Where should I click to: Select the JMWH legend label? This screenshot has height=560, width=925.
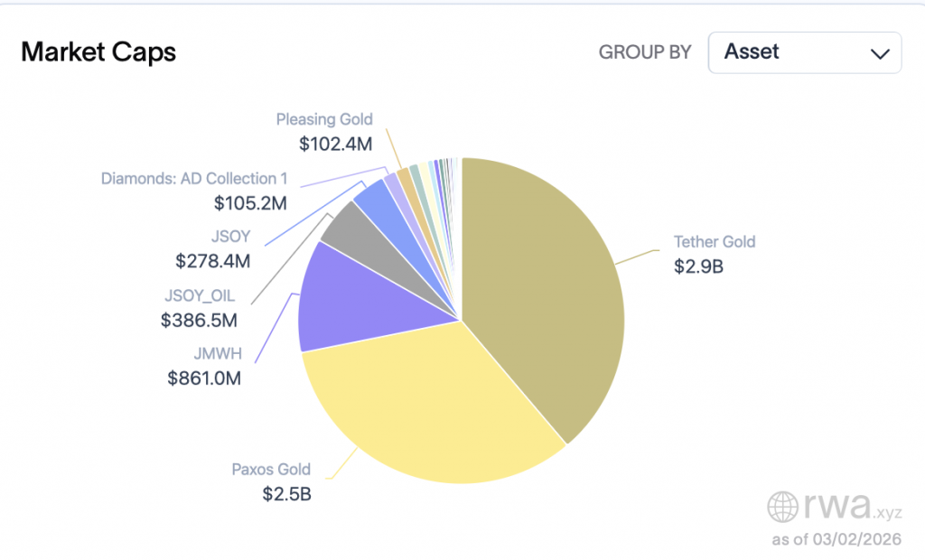click(216, 354)
